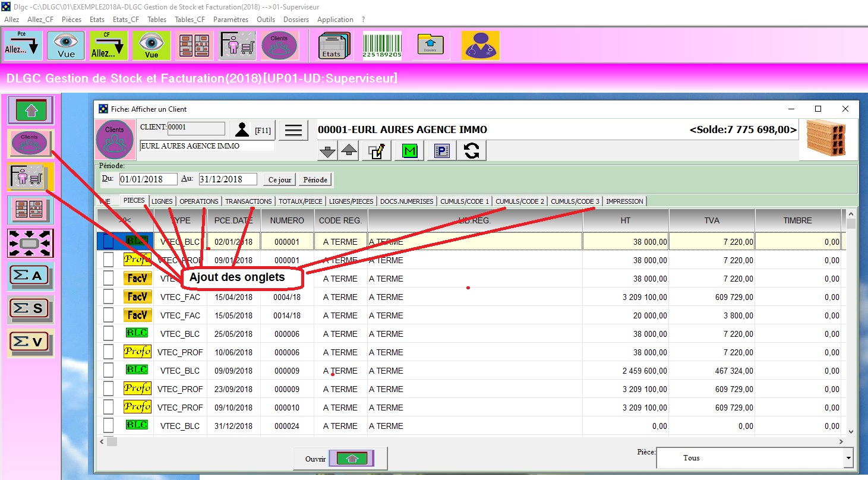Image resolution: width=868 pixels, height=480 pixels.
Task: Click horizontal scrollbar right arrow in table
Action: coord(841,442)
